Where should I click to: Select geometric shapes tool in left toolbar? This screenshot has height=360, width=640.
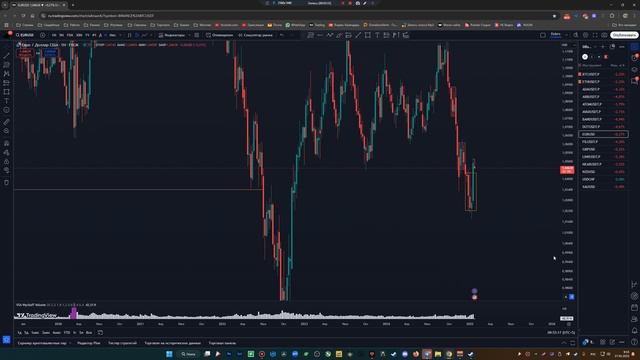[x=7, y=92]
